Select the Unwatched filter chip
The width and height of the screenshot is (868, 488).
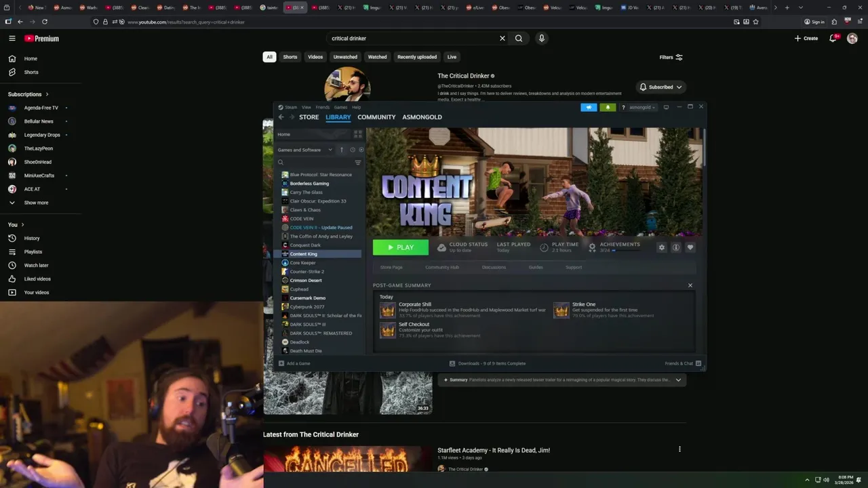[x=345, y=57]
